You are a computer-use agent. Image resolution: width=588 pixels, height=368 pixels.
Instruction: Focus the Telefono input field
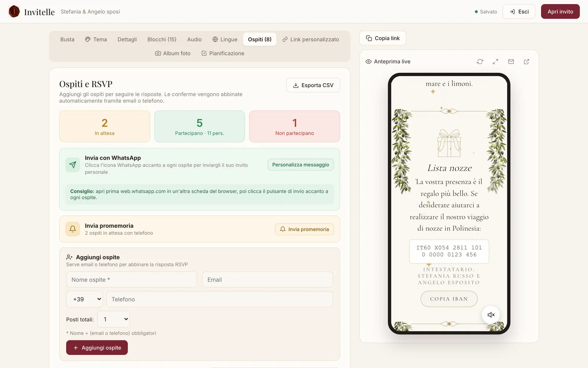coord(220,299)
